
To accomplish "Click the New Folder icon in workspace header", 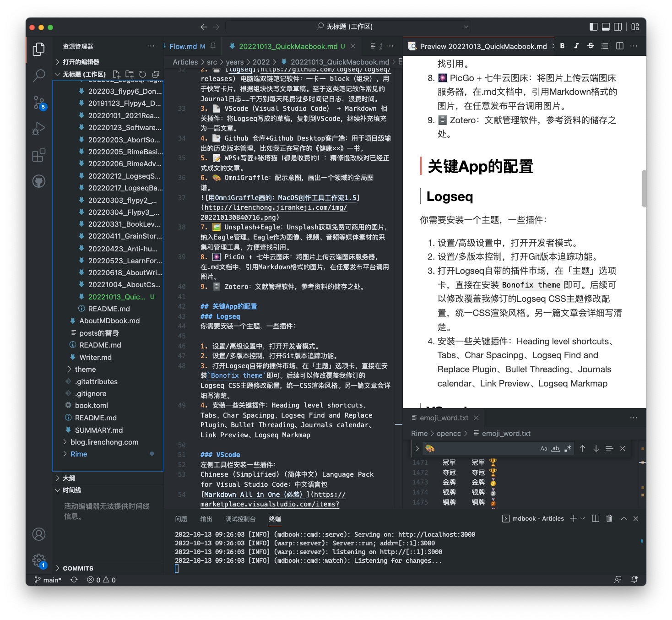I will coord(130,74).
